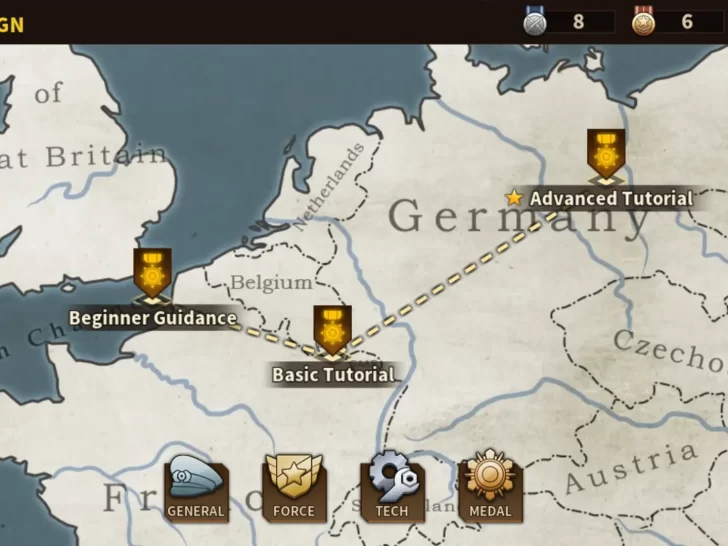
Task: Click the bronze star medal currency icon
Action: coord(644,21)
